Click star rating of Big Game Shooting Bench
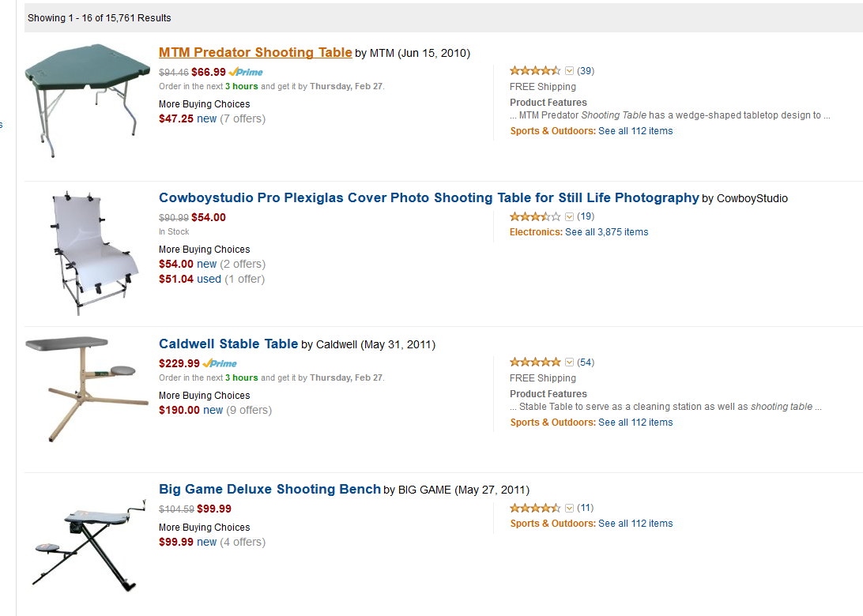Image resolution: width=863 pixels, height=616 pixels. (x=535, y=508)
